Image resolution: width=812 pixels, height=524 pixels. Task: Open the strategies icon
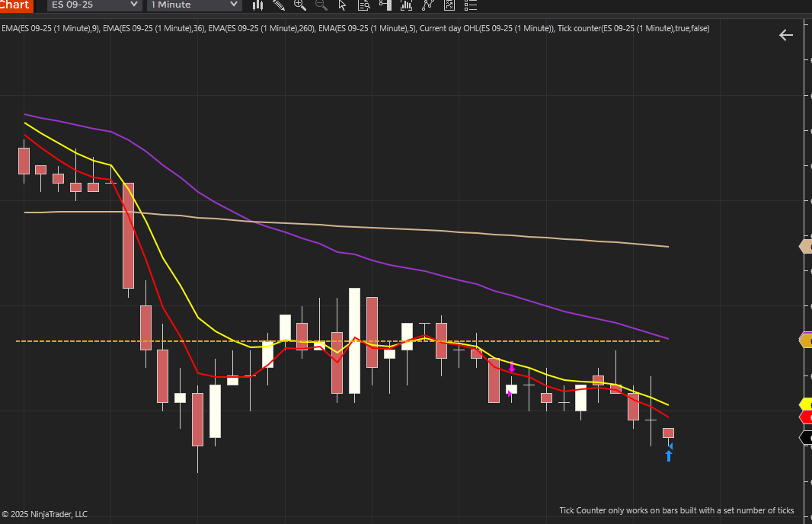click(428, 5)
